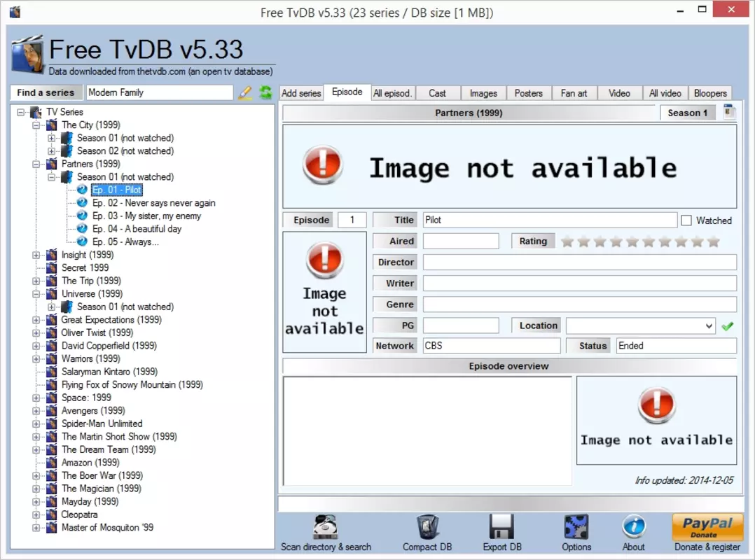Click the Status field showing Ended
The width and height of the screenshot is (755, 560).
(676, 345)
